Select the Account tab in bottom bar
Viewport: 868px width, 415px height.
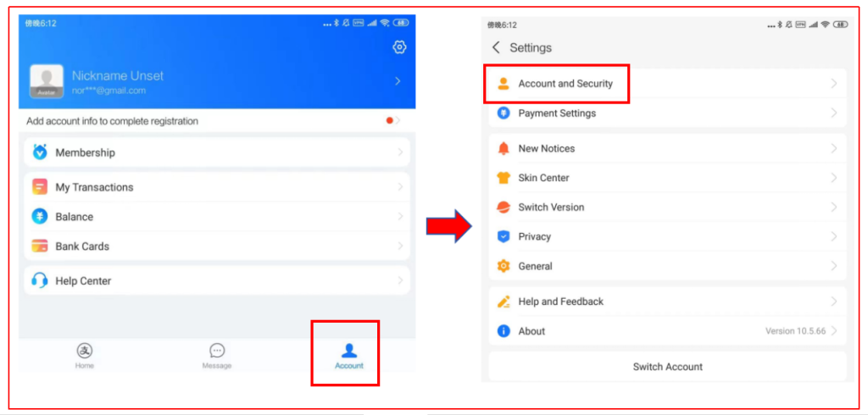point(349,357)
